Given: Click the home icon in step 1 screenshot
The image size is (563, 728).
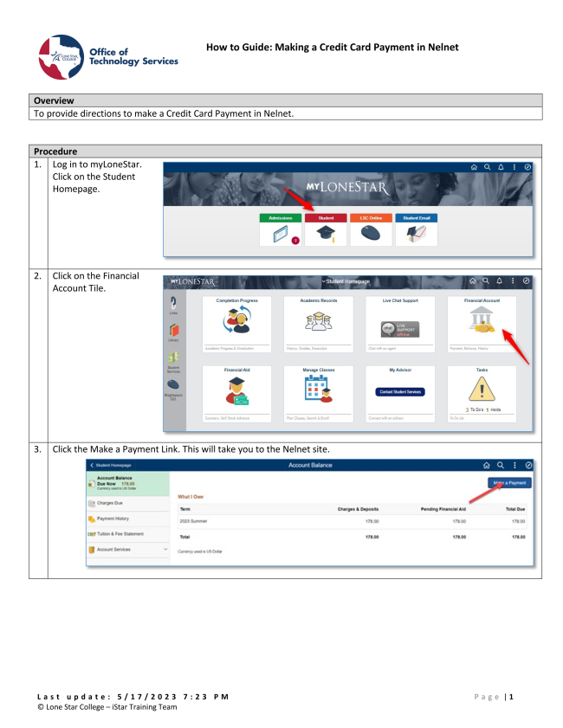Looking at the screenshot, I should pos(474,167).
